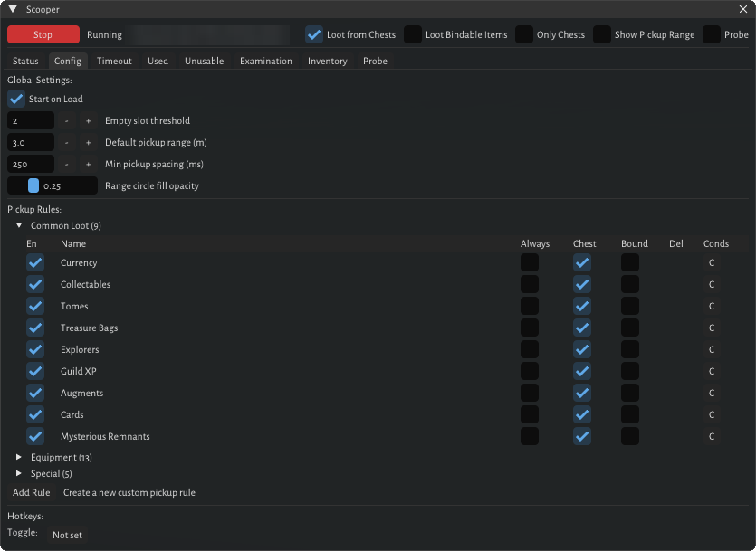The height and width of the screenshot is (551, 756).
Task: Set the Toggle hotkey via Not set
Action: point(67,535)
